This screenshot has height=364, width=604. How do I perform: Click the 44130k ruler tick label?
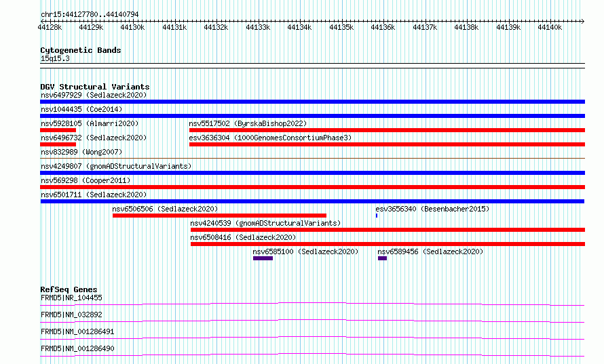(x=132, y=27)
